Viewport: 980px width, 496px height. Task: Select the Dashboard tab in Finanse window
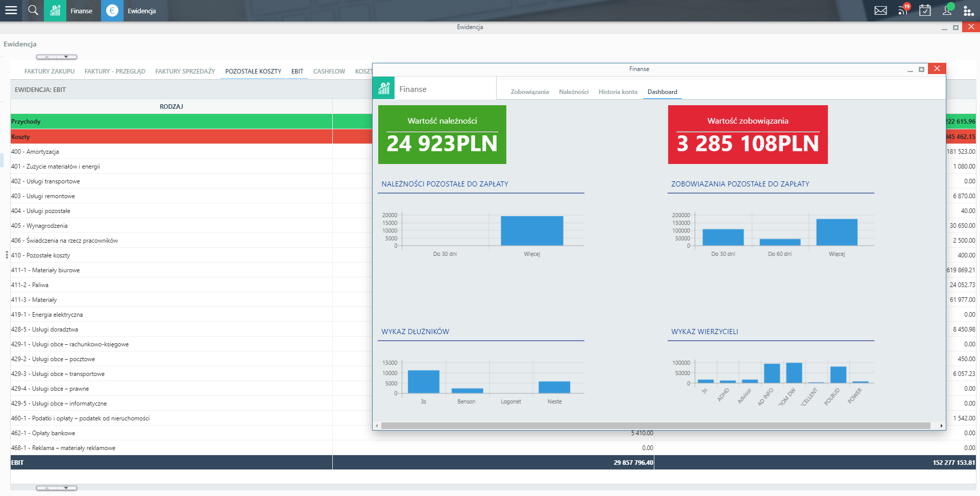[663, 92]
